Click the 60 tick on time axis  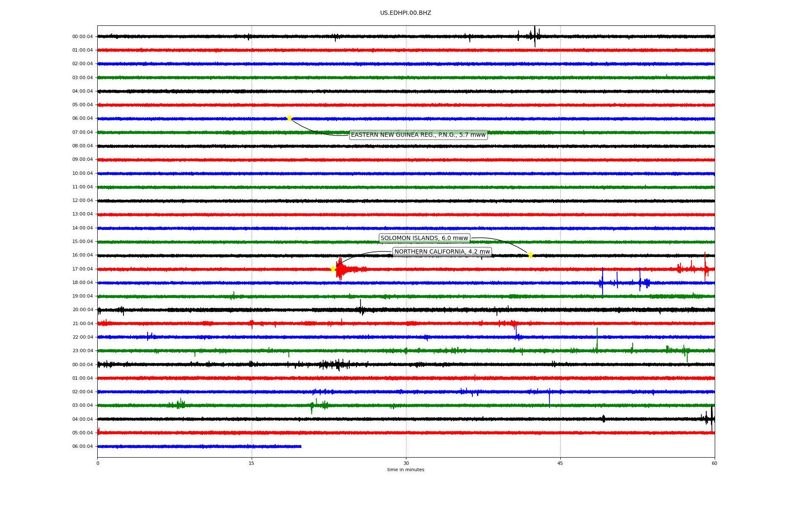[714, 463]
